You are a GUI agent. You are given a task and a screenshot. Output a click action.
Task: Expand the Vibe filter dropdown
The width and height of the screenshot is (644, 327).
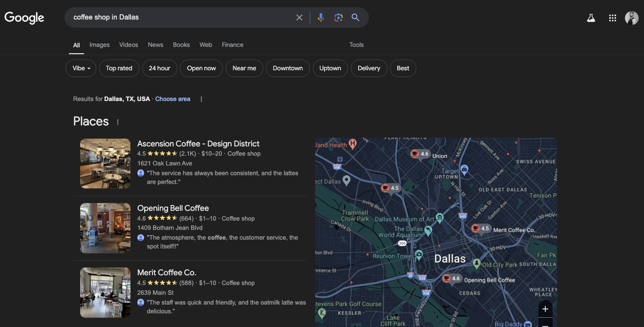pyautogui.click(x=81, y=68)
